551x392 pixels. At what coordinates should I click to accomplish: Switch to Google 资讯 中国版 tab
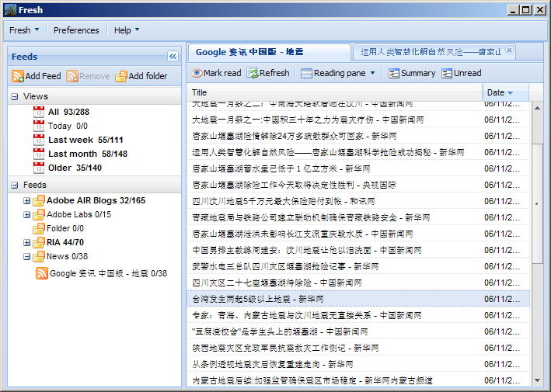click(269, 52)
